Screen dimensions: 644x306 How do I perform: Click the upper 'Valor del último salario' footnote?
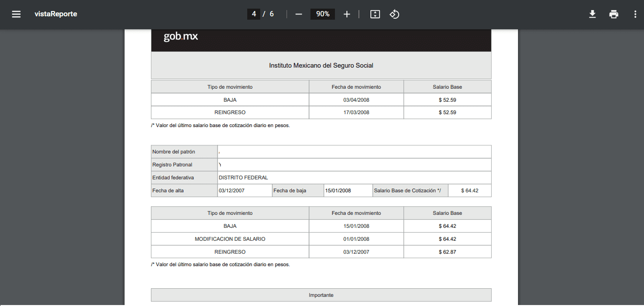click(220, 126)
